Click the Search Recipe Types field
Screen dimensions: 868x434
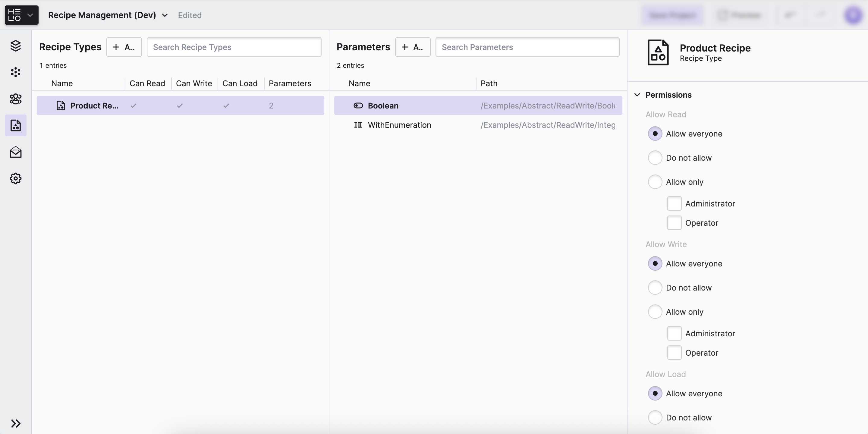(x=234, y=47)
